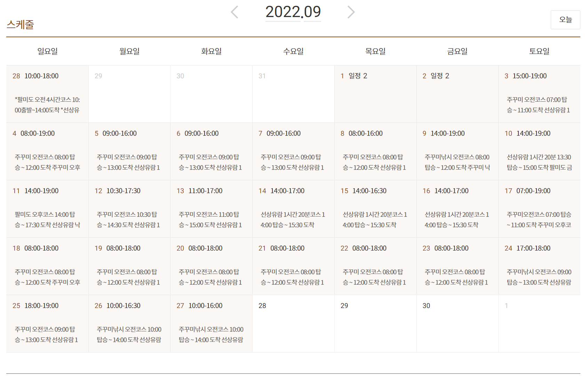Open 선상유람 1시간 20분 13:30 description on 10th

pyautogui.click(x=539, y=162)
